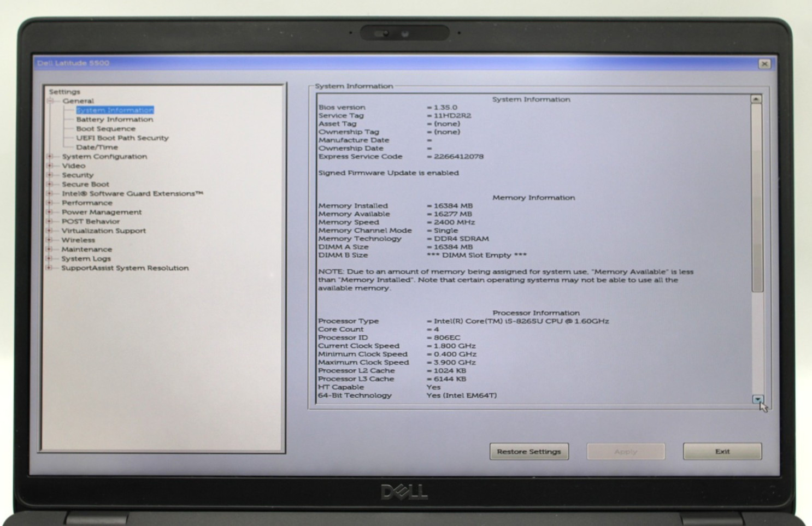Expand the Power Management node
812x526 pixels.
click(x=50, y=212)
